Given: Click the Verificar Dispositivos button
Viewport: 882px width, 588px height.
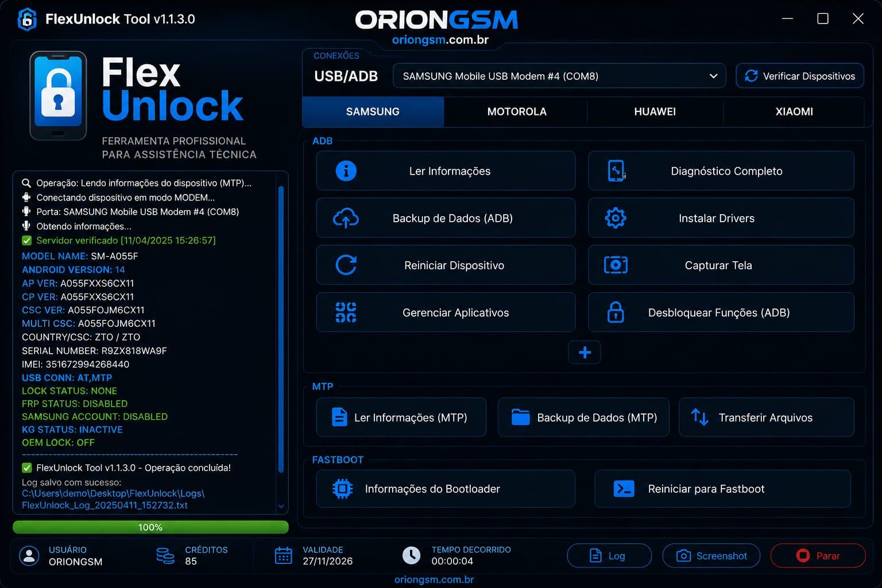Looking at the screenshot, I should click(800, 76).
